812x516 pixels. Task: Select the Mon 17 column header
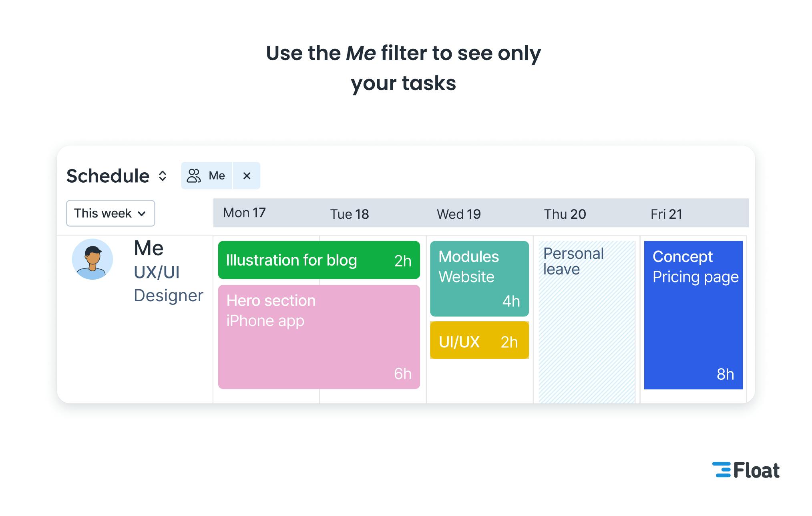pos(244,213)
